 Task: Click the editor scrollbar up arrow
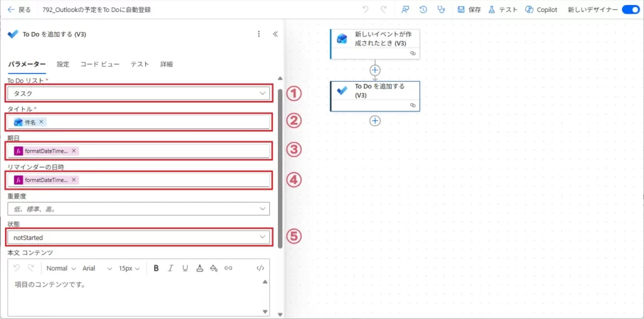coord(265,282)
